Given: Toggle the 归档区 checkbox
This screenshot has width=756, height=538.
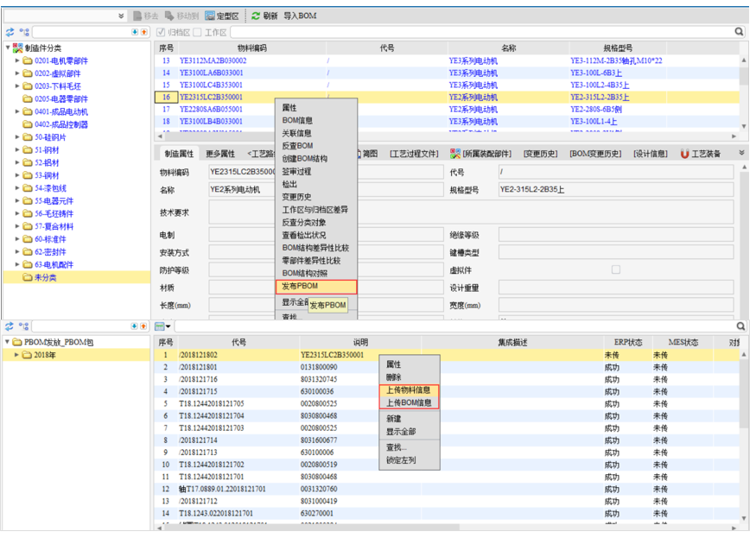Looking at the screenshot, I should tap(161, 32).
